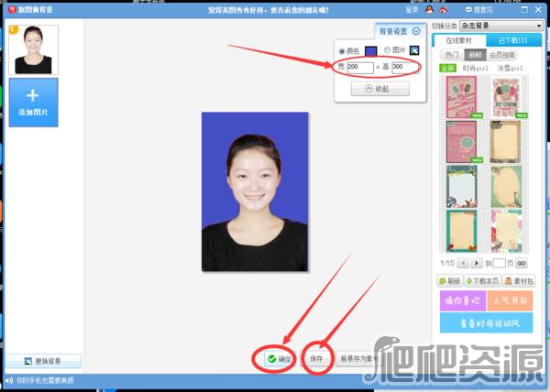Choose the pink ice cream magazine background
550x392 pixels.
[x=462, y=97]
